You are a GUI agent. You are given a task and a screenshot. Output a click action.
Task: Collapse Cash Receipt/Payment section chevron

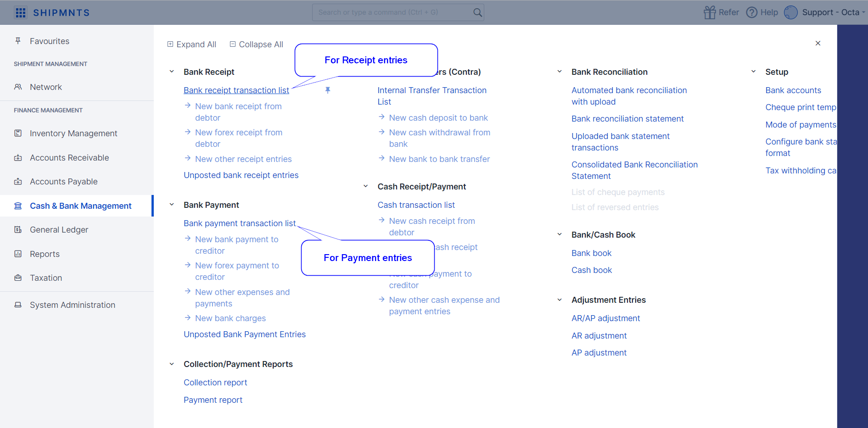[366, 186]
